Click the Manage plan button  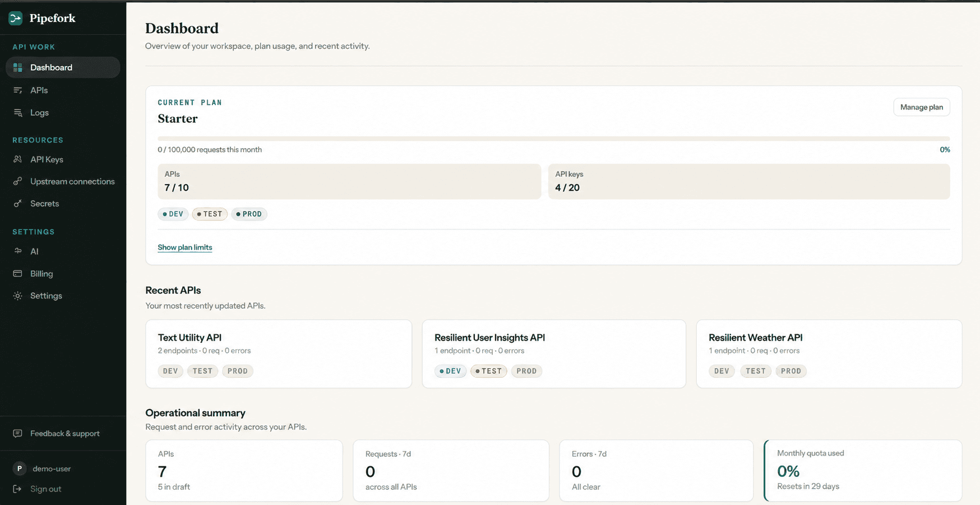click(x=921, y=107)
